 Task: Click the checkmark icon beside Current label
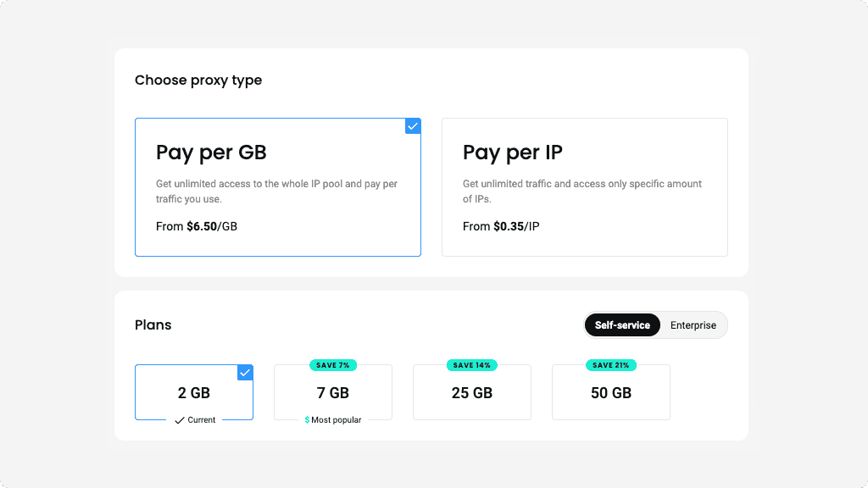(179, 420)
